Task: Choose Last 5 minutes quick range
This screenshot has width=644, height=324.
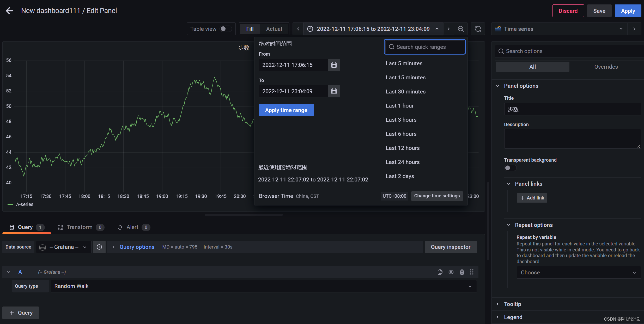Action: tap(404, 63)
